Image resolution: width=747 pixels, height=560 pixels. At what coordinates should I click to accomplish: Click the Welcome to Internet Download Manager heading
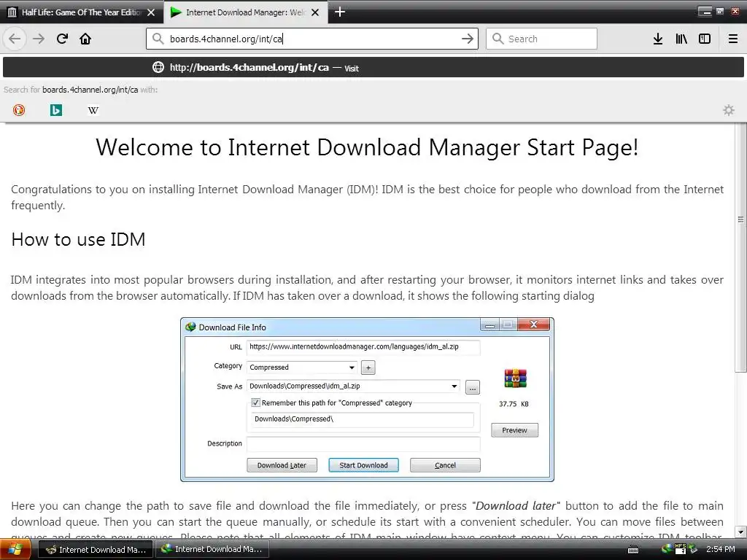tap(367, 147)
